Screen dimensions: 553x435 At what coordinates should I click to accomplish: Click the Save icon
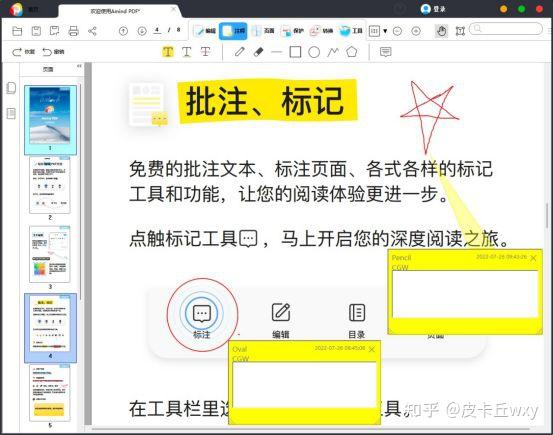[x=36, y=31]
